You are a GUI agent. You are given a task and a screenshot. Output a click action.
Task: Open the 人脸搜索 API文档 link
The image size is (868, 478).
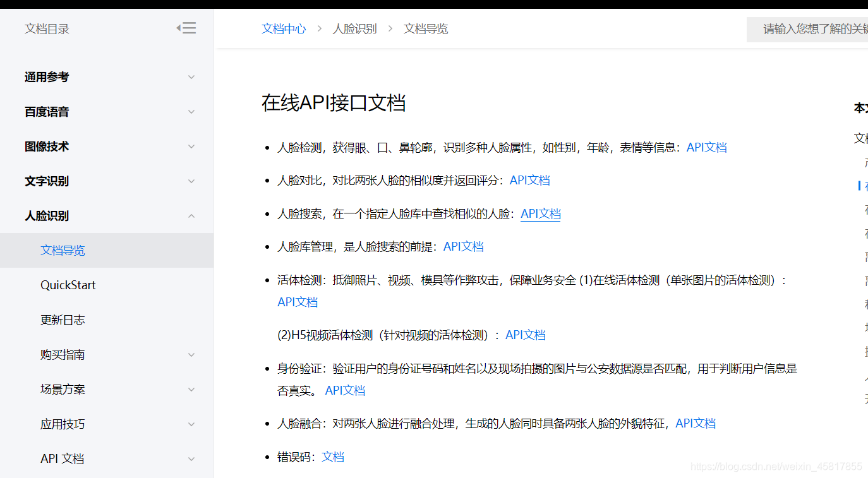540,213
